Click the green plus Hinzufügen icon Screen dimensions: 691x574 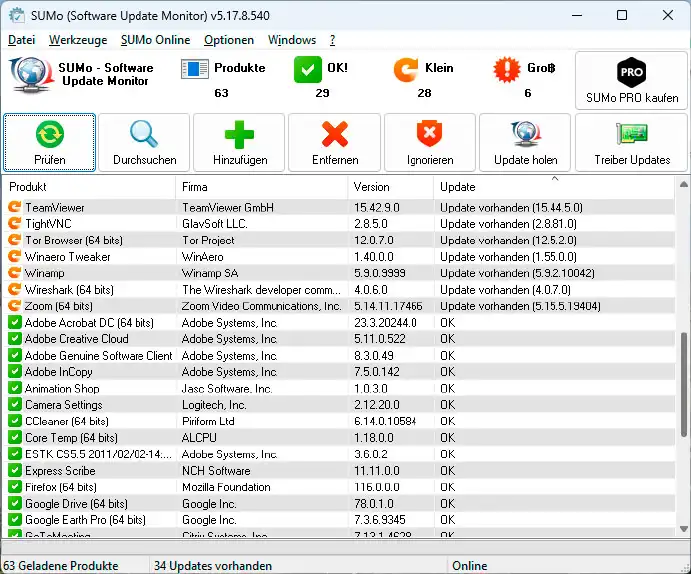(x=239, y=135)
